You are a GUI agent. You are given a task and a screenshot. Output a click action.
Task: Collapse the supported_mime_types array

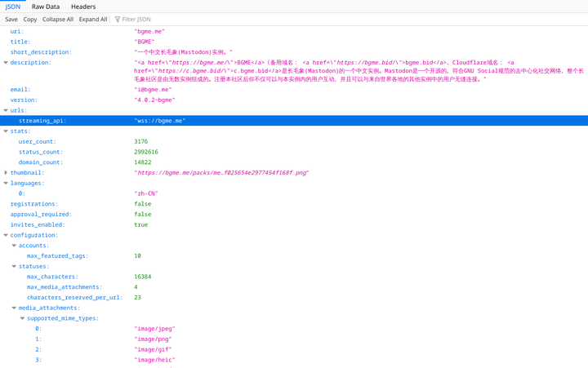pyautogui.click(x=22, y=318)
